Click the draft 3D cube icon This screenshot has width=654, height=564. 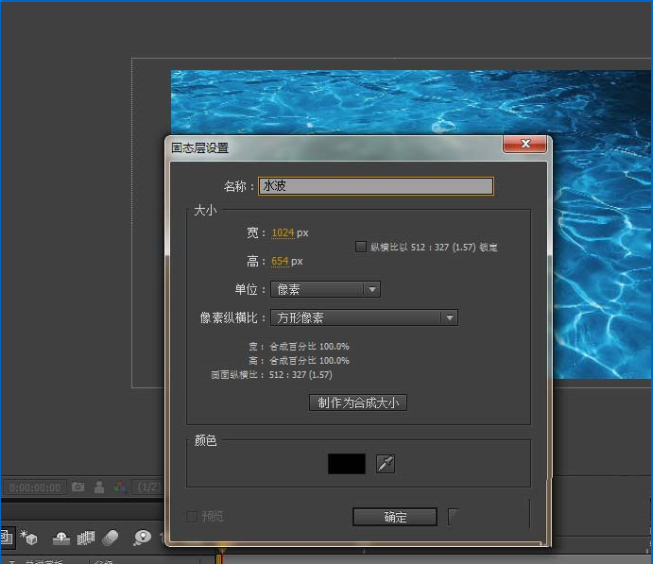click(29, 538)
